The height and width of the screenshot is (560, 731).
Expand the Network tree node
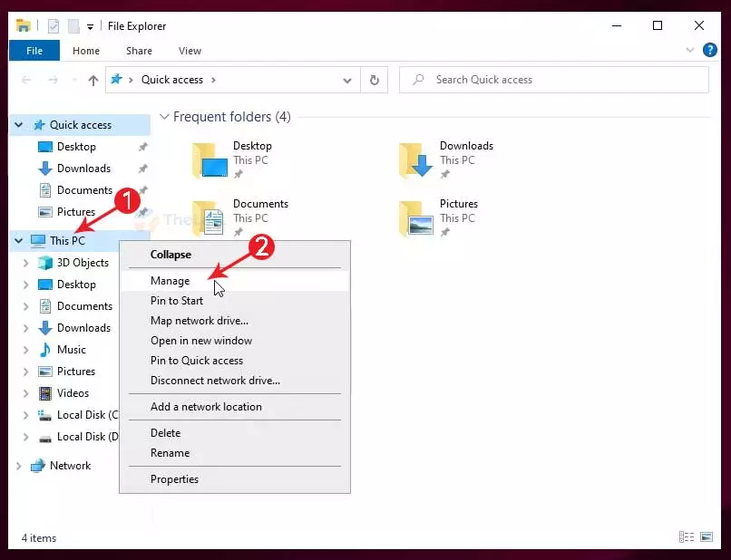(19, 466)
